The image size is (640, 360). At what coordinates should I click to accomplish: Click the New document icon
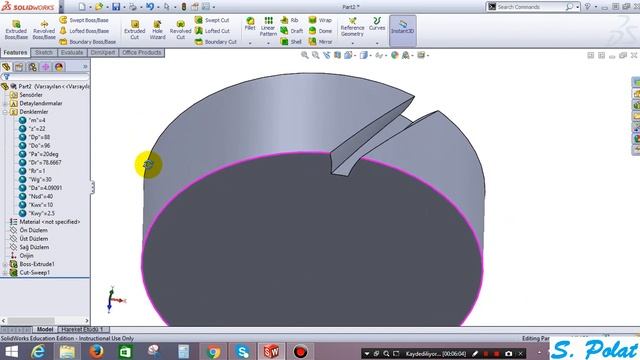coord(82,7)
